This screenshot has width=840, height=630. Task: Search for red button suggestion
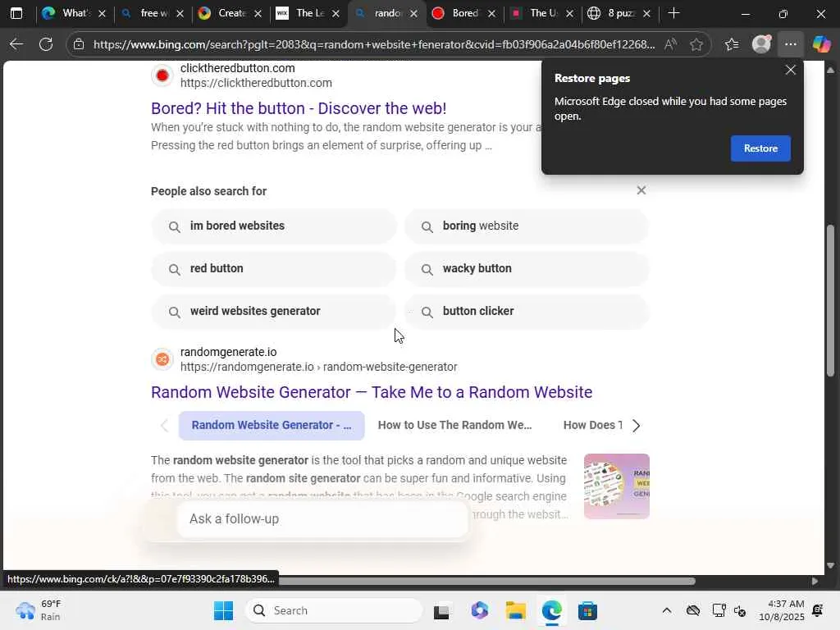coord(274,268)
